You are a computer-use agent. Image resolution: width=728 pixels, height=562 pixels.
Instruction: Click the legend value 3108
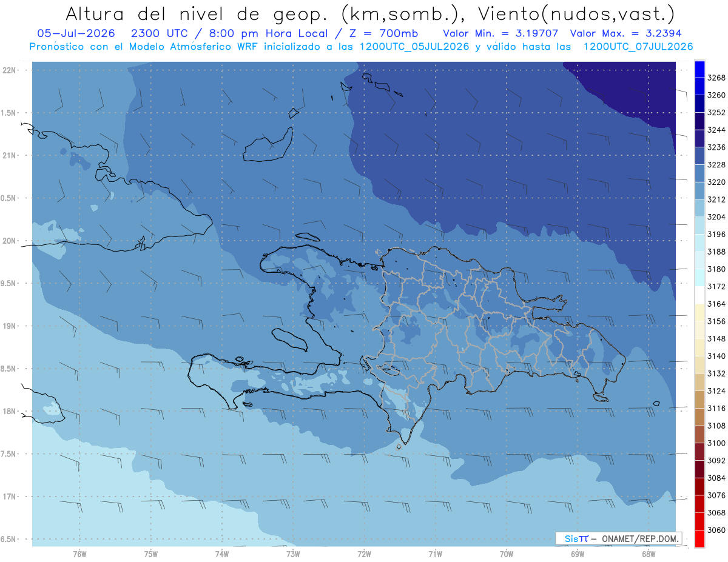click(x=716, y=426)
